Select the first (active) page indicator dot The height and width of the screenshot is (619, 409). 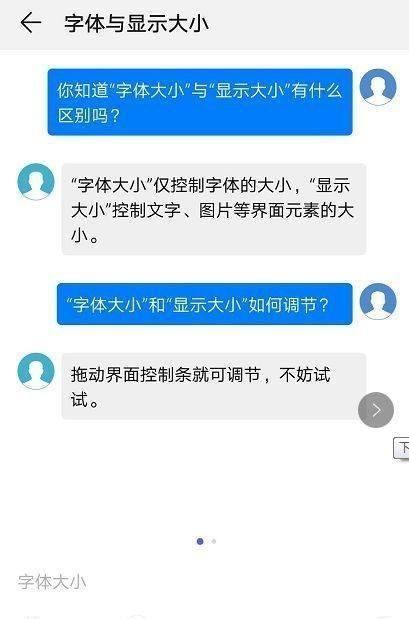200,541
